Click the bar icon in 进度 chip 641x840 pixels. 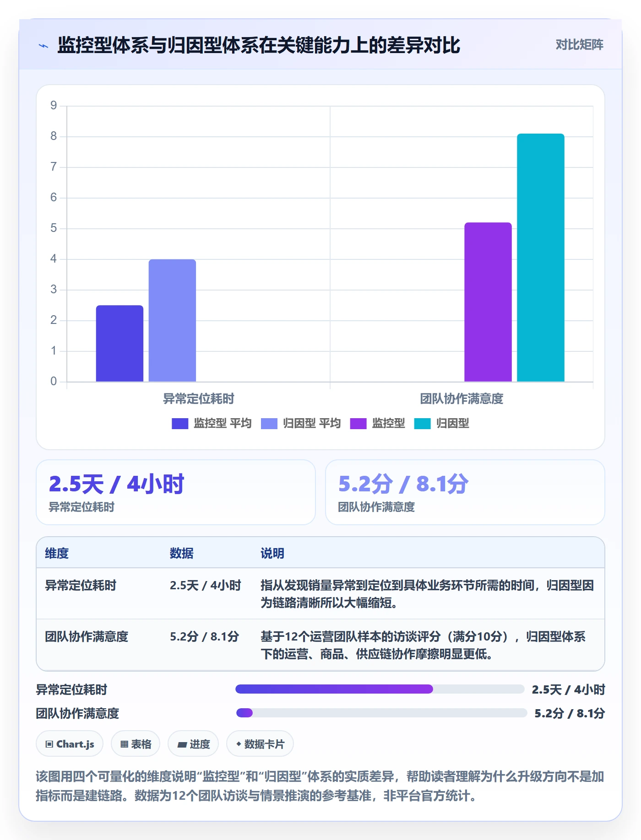182,745
